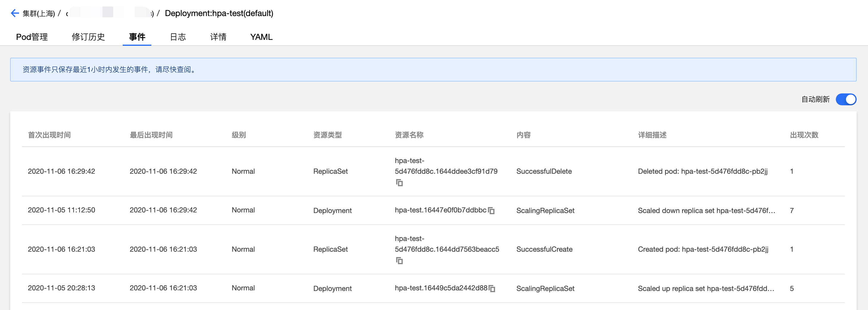
Task: Select the 事件 tab
Action: click(x=137, y=37)
